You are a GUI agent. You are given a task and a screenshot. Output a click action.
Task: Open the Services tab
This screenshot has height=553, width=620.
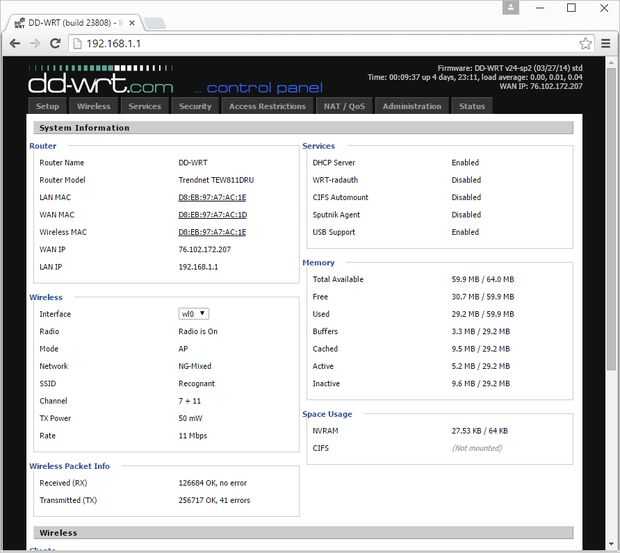tap(145, 106)
